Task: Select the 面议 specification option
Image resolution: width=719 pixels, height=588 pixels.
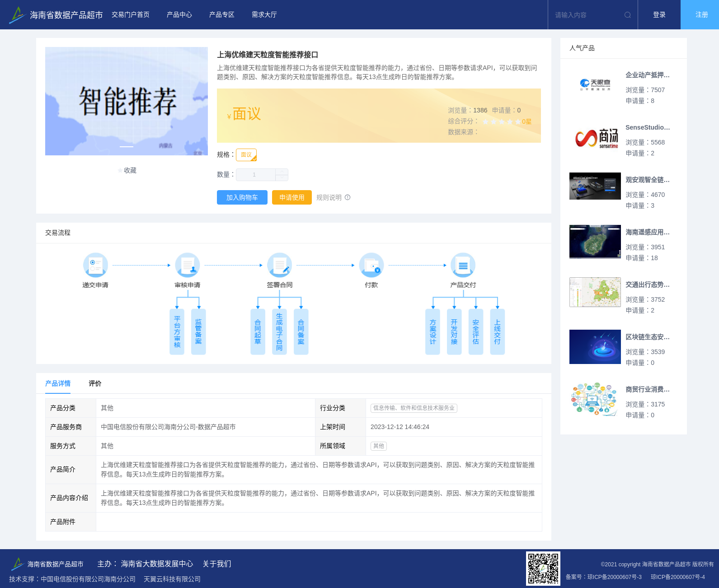Action: (246, 155)
